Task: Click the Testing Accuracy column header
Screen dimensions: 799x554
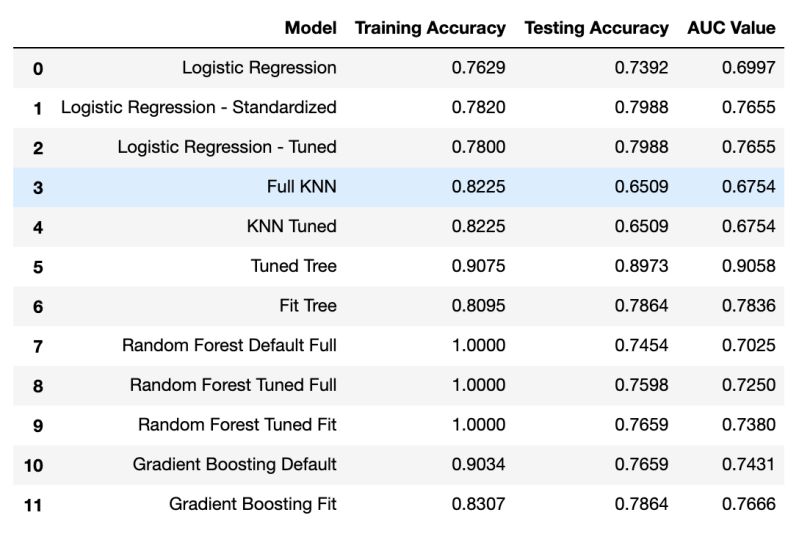Action: pos(596,28)
